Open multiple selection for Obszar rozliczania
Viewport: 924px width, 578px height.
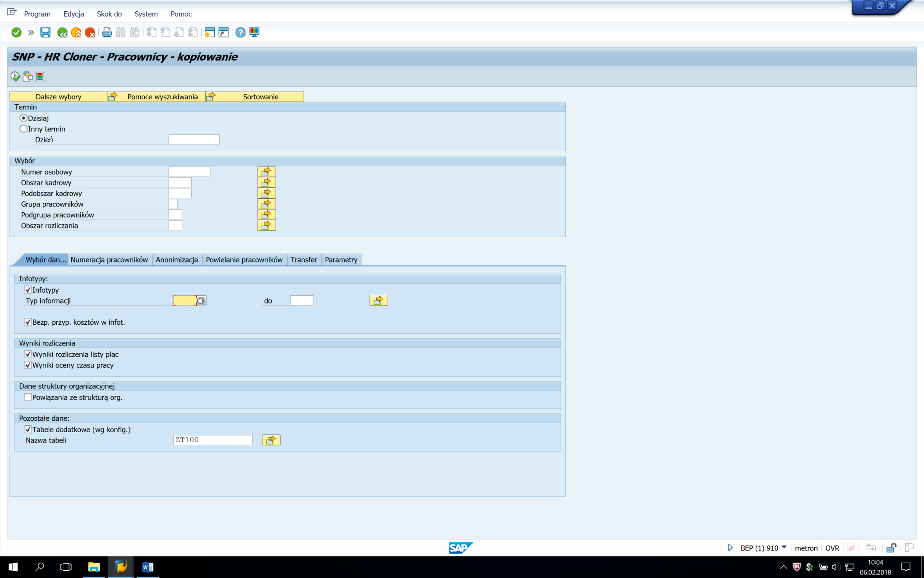(x=266, y=225)
